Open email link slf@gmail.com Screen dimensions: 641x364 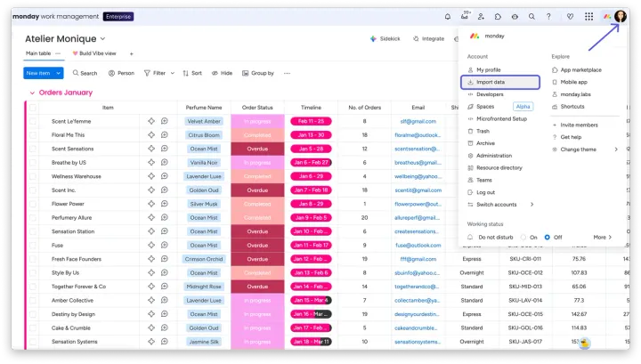[x=418, y=121]
